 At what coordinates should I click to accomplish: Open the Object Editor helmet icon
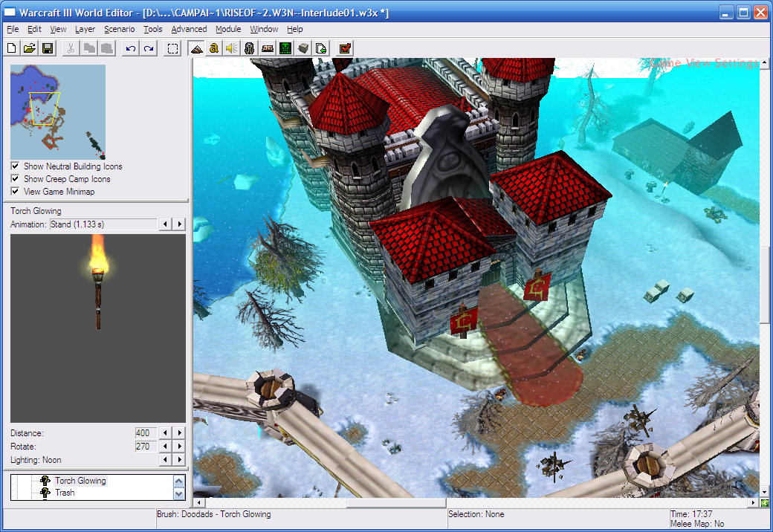(250, 48)
